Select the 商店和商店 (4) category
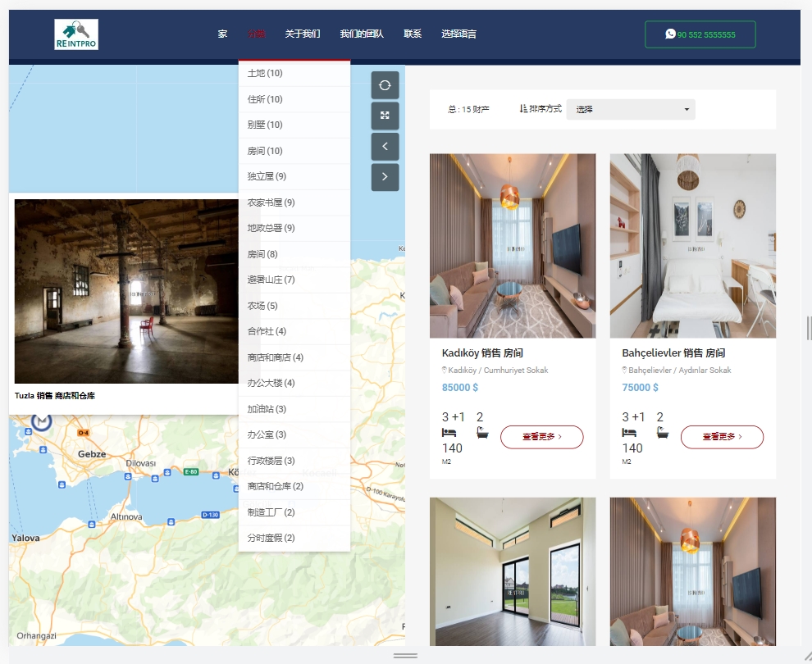Image resolution: width=812 pixels, height=664 pixels. point(294,357)
